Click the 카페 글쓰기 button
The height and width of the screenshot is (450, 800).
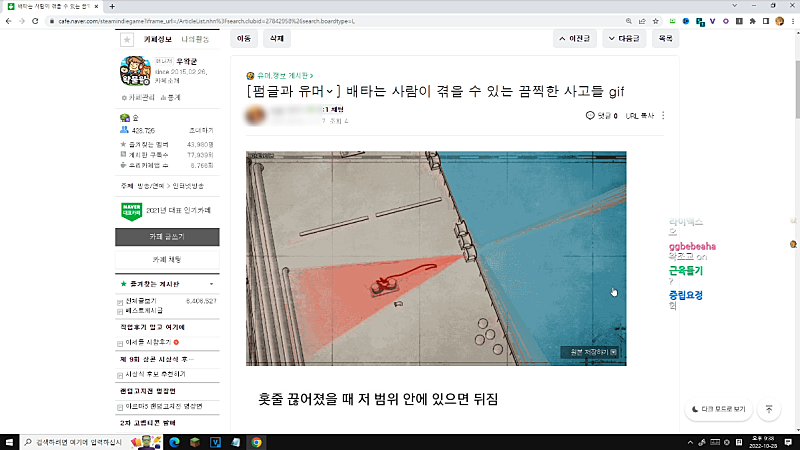coord(167,237)
